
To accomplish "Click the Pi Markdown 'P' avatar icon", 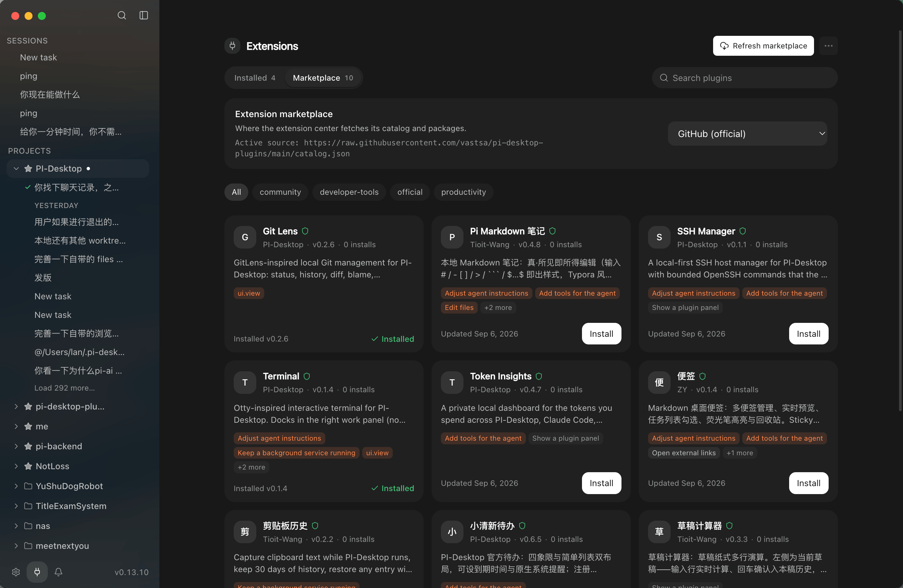I will pyautogui.click(x=452, y=237).
